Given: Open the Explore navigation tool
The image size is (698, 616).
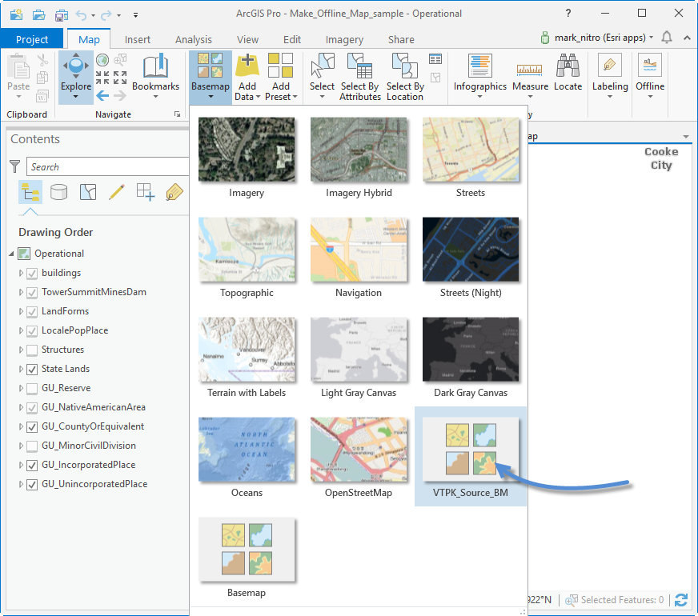Looking at the screenshot, I should pyautogui.click(x=76, y=77).
